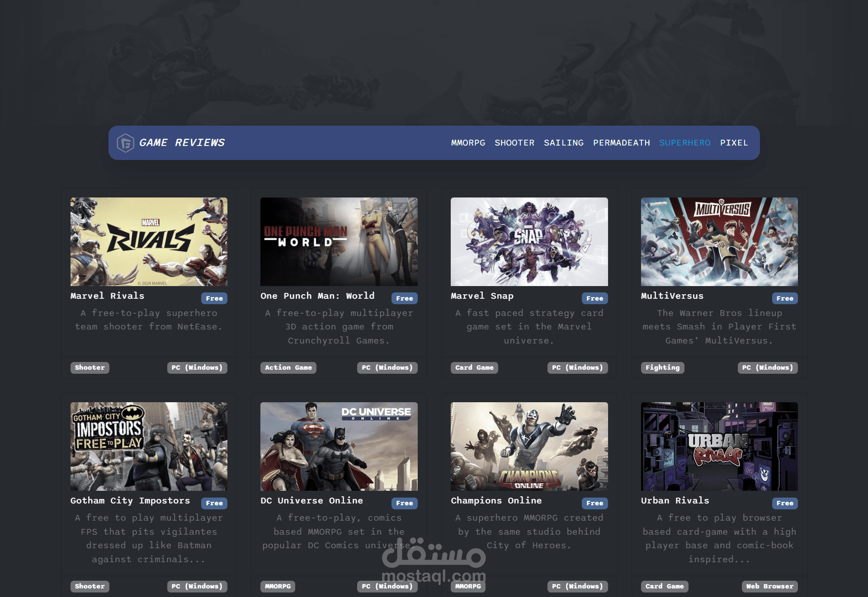Click PC (Windows) tag on DC Universe Online
Image resolution: width=868 pixels, height=597 pixels.
pos(387,587)
